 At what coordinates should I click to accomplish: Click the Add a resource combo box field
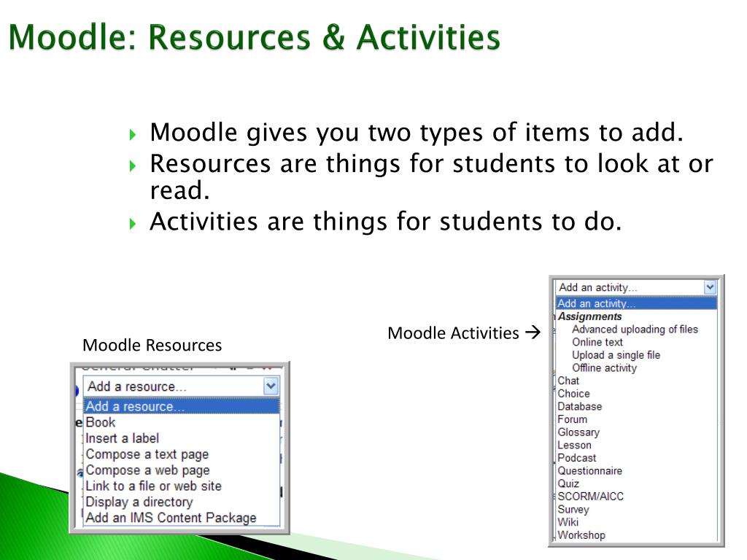(181, 386)
